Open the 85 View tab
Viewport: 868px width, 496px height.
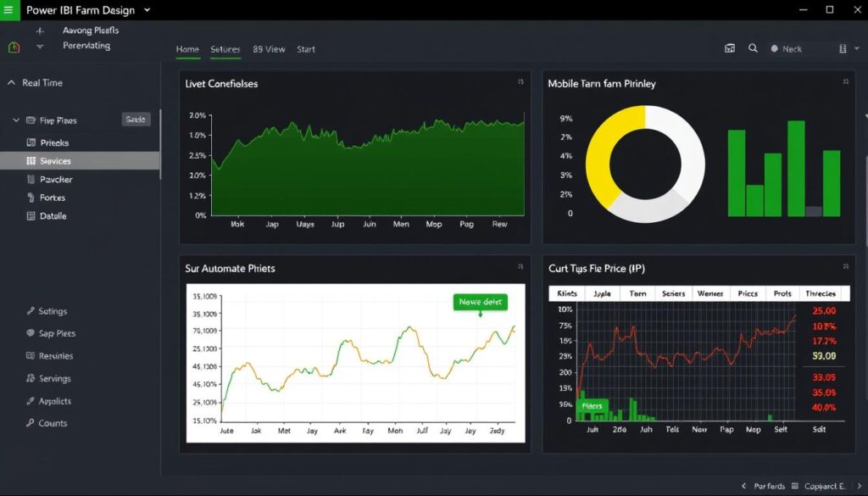click(269, 49)
